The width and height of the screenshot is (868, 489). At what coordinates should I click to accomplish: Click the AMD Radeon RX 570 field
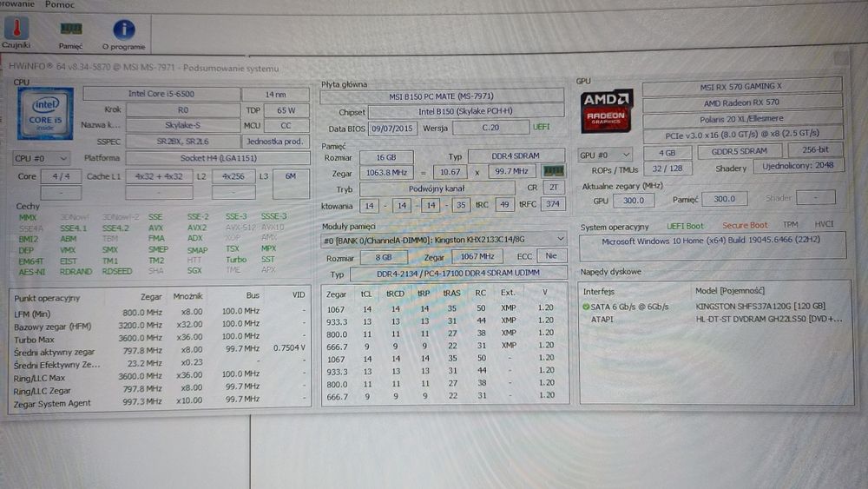[x=740, y=102]
